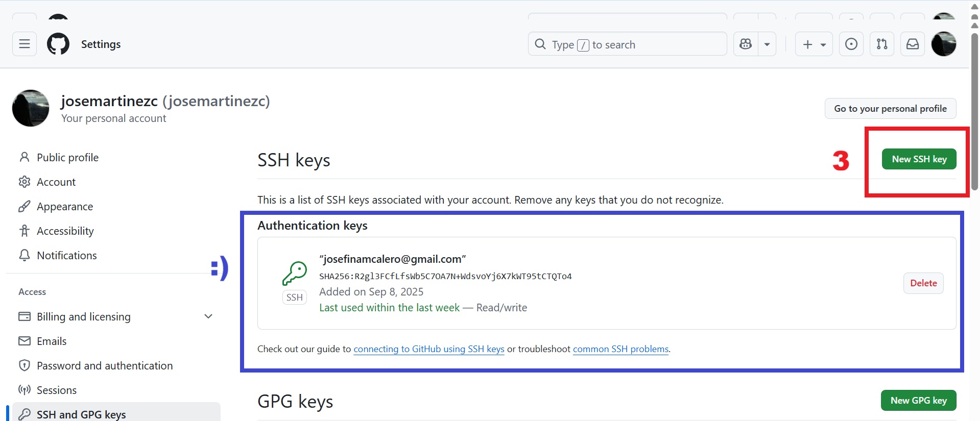Click the GitHub logo icon
Image resolution: width=980 pixels, height=421 pixels.
[58, 44]
